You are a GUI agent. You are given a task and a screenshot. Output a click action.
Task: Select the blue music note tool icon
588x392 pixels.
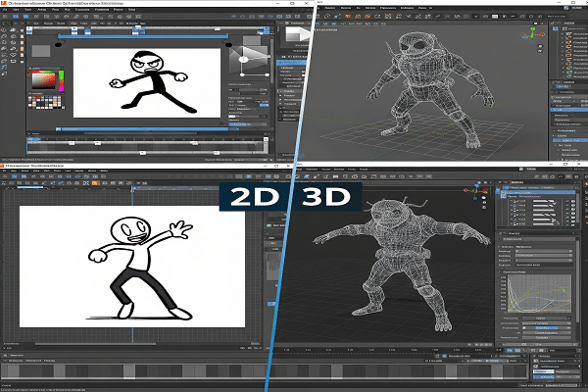4,68
